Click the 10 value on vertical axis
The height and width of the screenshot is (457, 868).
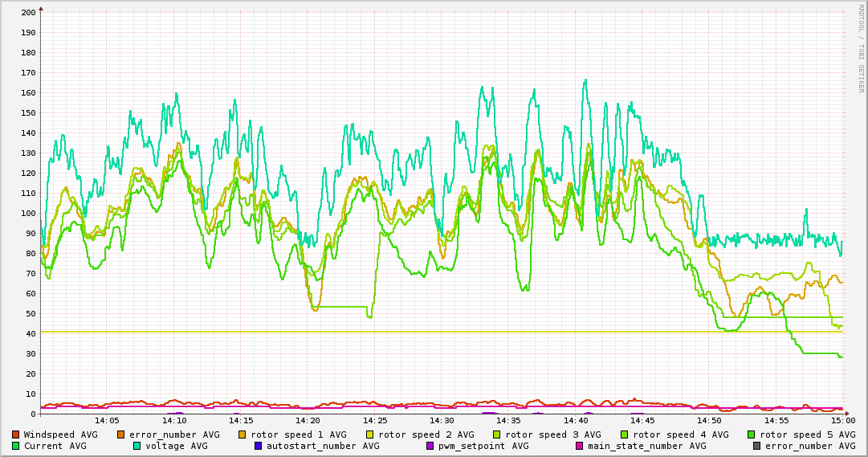coord(31,394)
